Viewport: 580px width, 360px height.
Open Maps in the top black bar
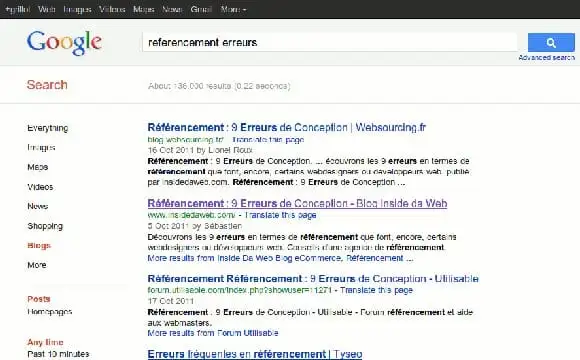click(144, 9)
